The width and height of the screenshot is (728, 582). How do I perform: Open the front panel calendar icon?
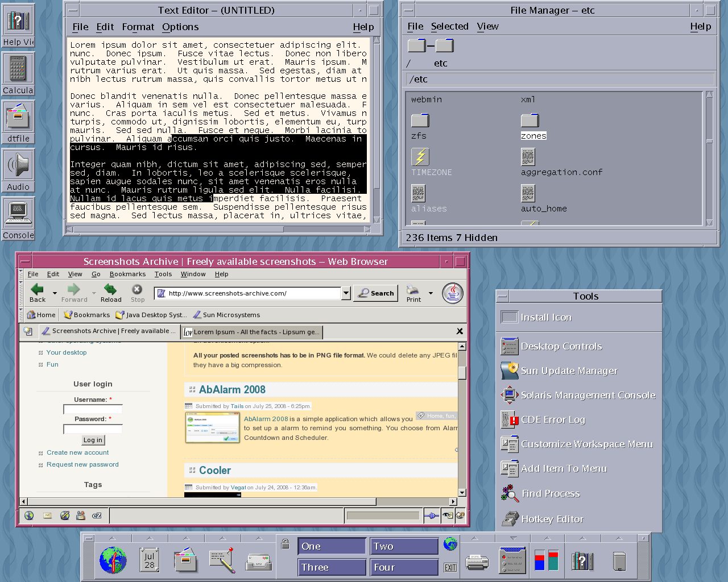pyautogui.click(x=150, y=560)
